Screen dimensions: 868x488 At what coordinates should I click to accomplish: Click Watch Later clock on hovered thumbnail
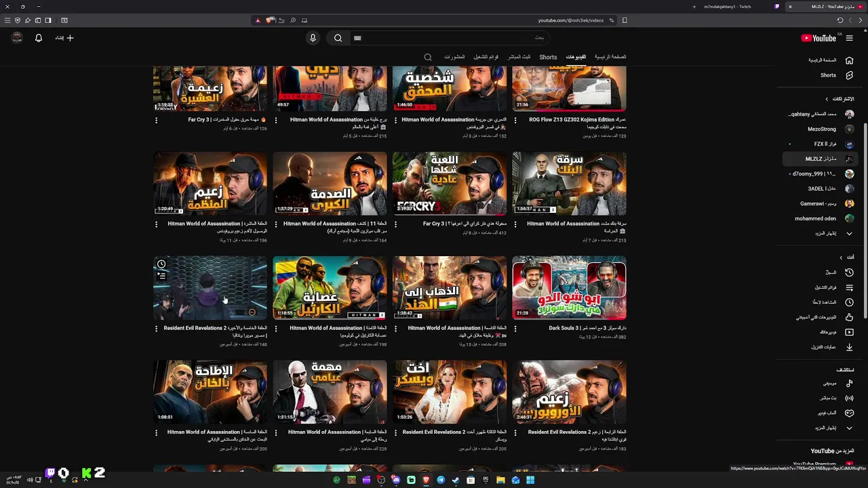click(161, 264)
